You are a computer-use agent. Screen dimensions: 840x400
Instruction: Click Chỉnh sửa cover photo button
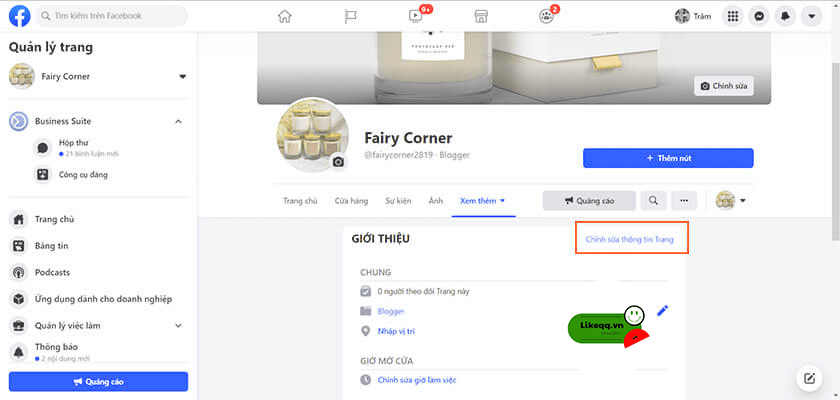(724, 86)
